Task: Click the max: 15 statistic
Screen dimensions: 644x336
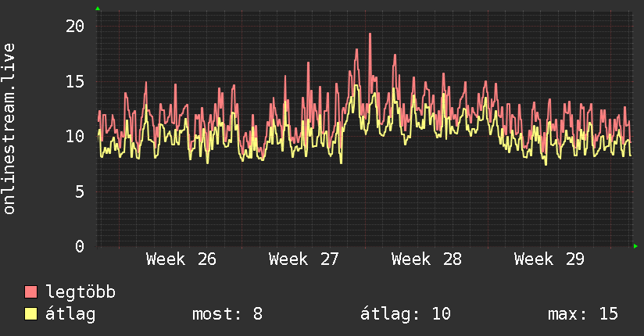Action: click(x=583, y=314)
